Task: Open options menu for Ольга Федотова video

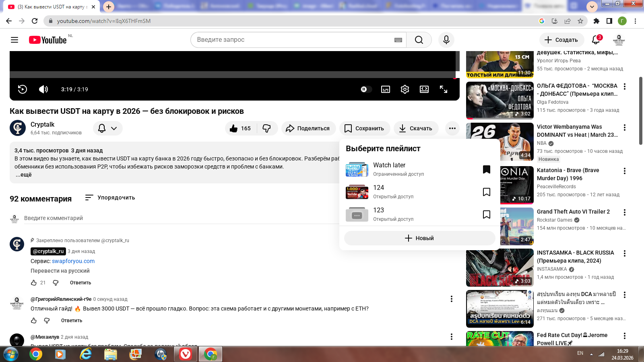Action: (625, 86)
